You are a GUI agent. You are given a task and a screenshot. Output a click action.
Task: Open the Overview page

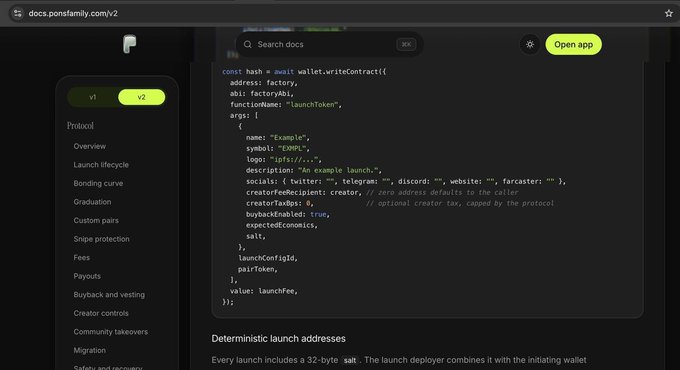pos(90,146)
